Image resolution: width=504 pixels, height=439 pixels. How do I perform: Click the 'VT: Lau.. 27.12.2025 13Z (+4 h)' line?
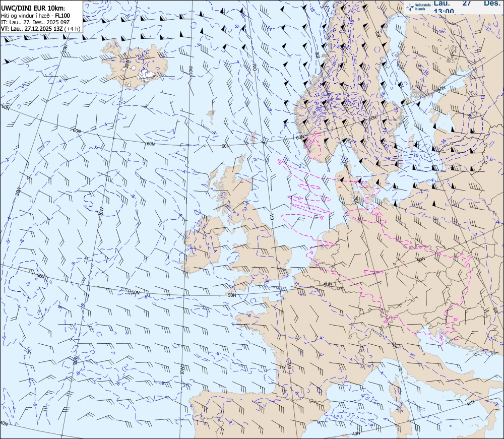(x=40, y=29)
